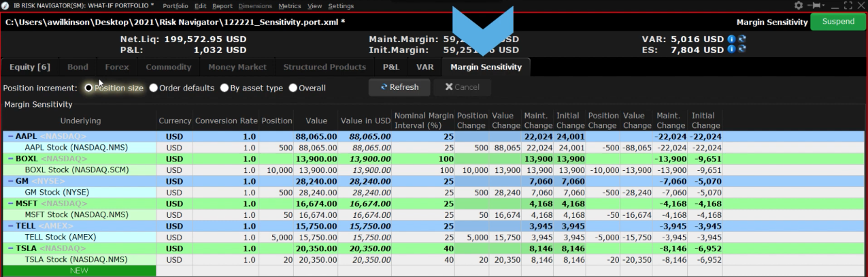Toggle fullscreen with the maximize icon

click(x=848, y=5)
